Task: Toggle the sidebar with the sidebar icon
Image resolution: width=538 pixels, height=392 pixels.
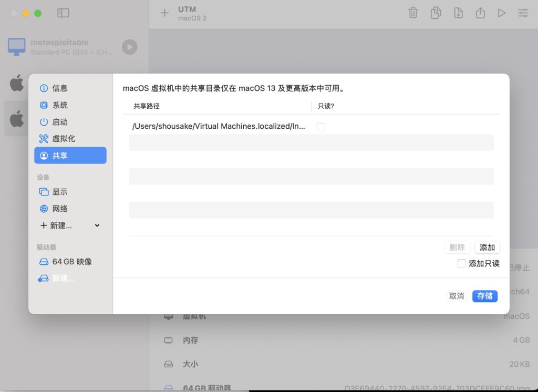Action: coord(63,13)
